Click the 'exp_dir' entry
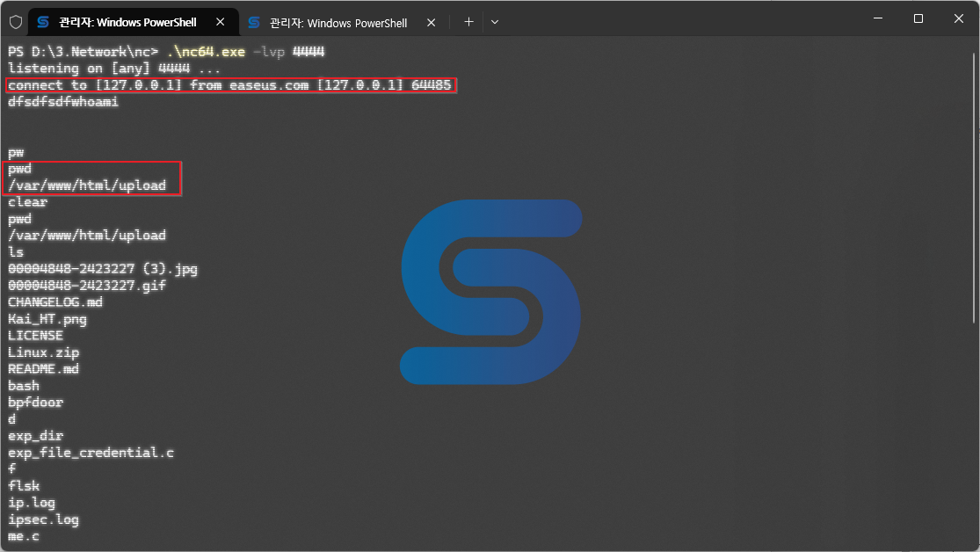The image size is (980, 552). [36, 436]
